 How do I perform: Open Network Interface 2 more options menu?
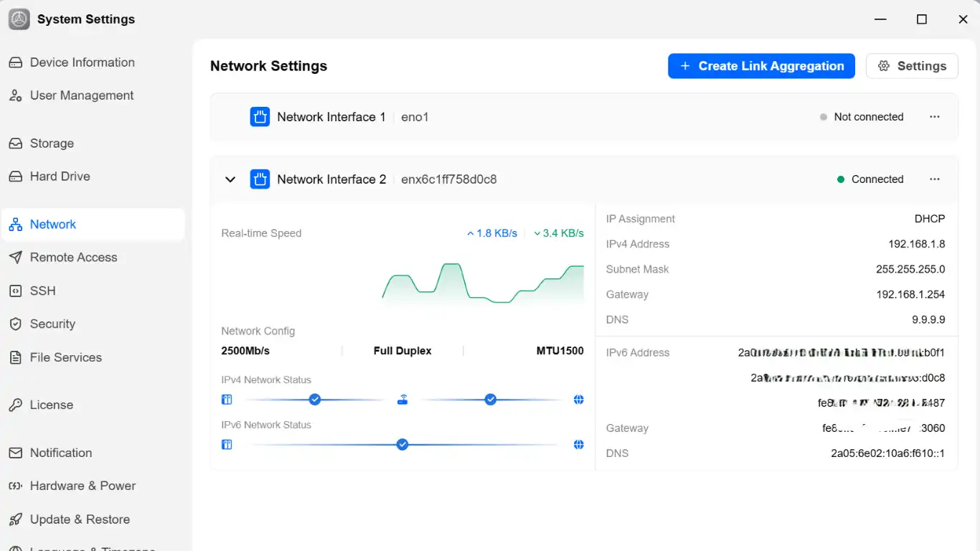pyautogui.click(x=935, y=179)
